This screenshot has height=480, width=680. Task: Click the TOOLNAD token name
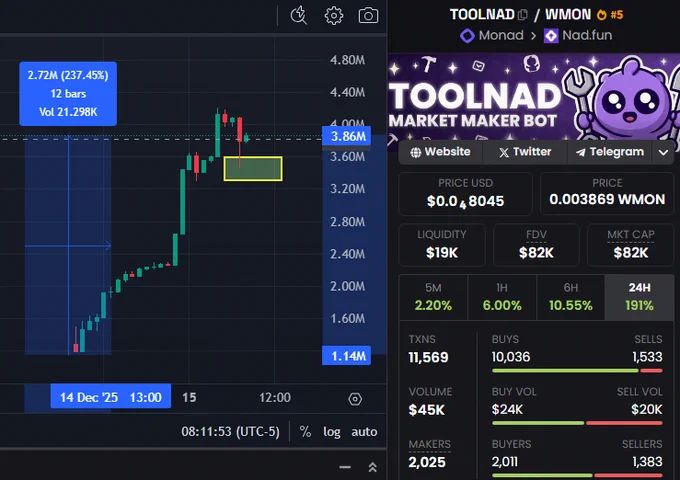tap(482, 15)
